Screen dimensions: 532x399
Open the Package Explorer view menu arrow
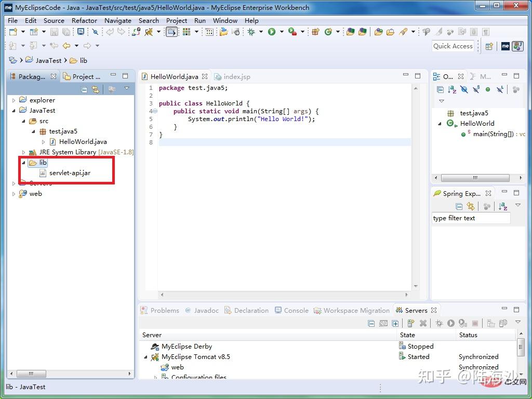click(127, 88)
